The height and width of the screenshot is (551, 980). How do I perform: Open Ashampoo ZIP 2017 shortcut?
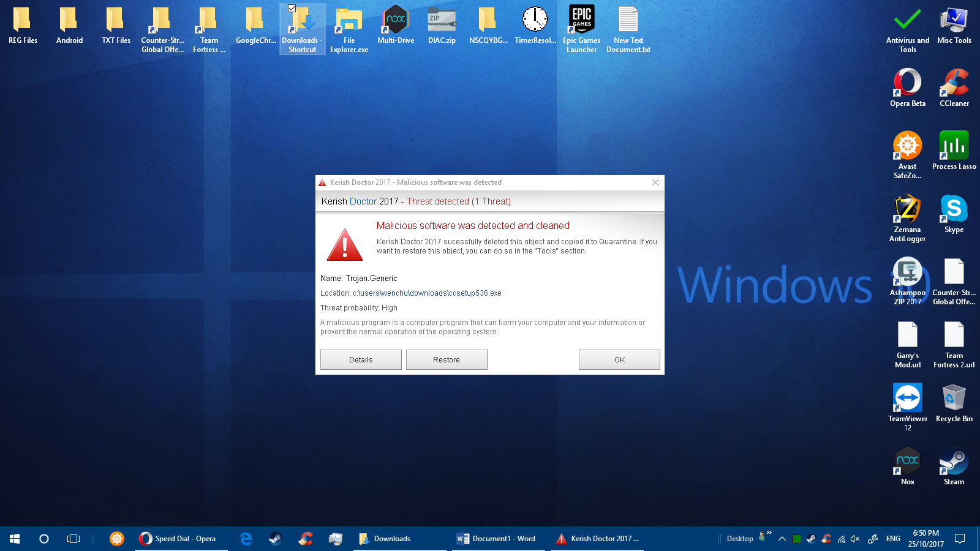[908, 281]
